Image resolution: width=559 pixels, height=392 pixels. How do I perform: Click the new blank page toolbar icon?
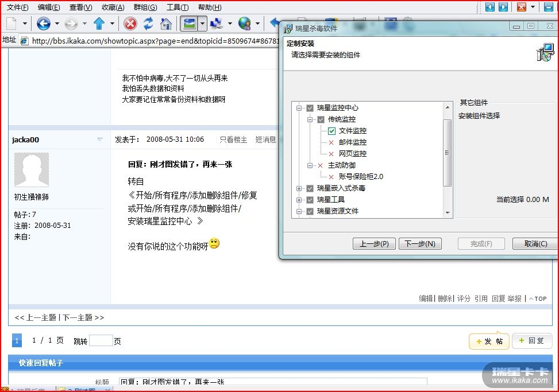click(11, 24)
